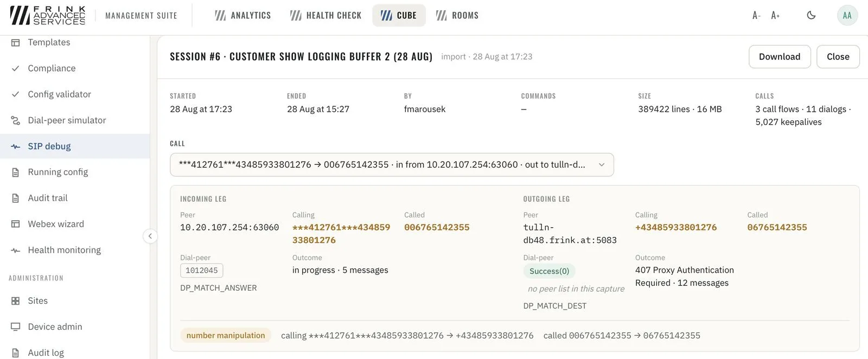Open Device admin under Administration
This screenshot has height=359, width=868.
75,327
